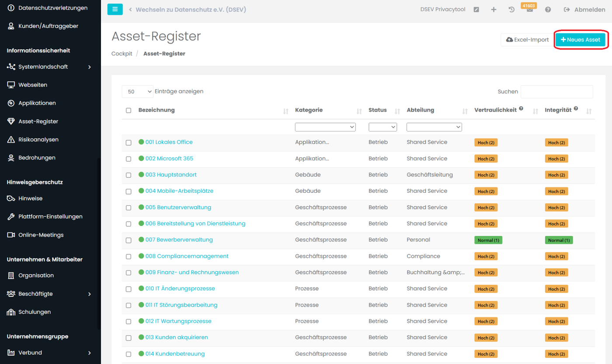Click the Vertraulichkeit Normal (1) badge in row 007
Viewport: 612px width, 364px height.
click(488, 240)
